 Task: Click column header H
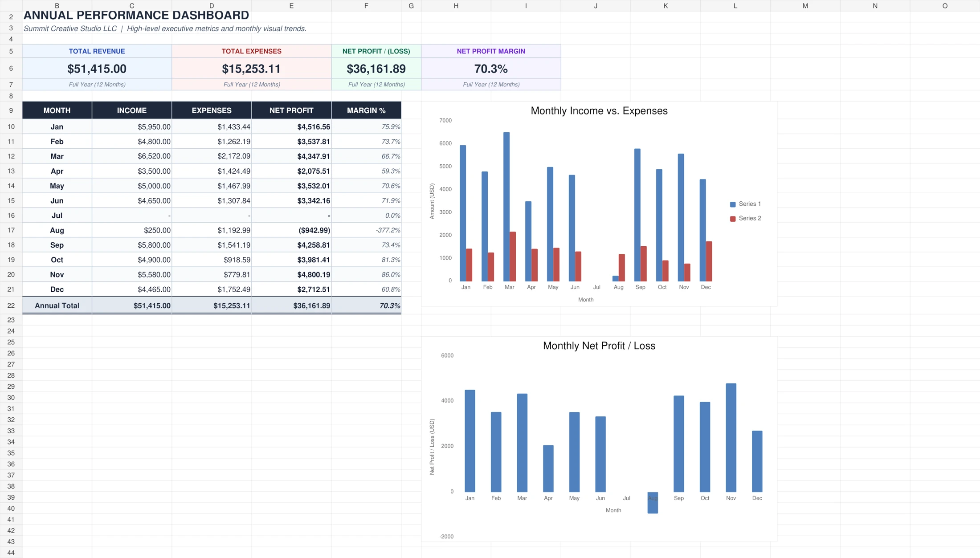[456, 6]
